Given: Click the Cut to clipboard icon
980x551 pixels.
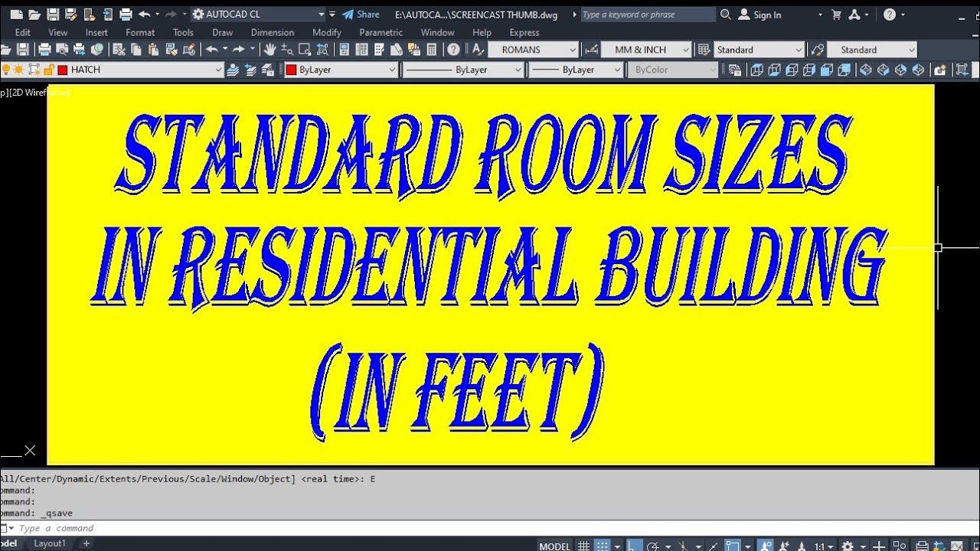Looking at the screenshot, I should tap(119, 50).
